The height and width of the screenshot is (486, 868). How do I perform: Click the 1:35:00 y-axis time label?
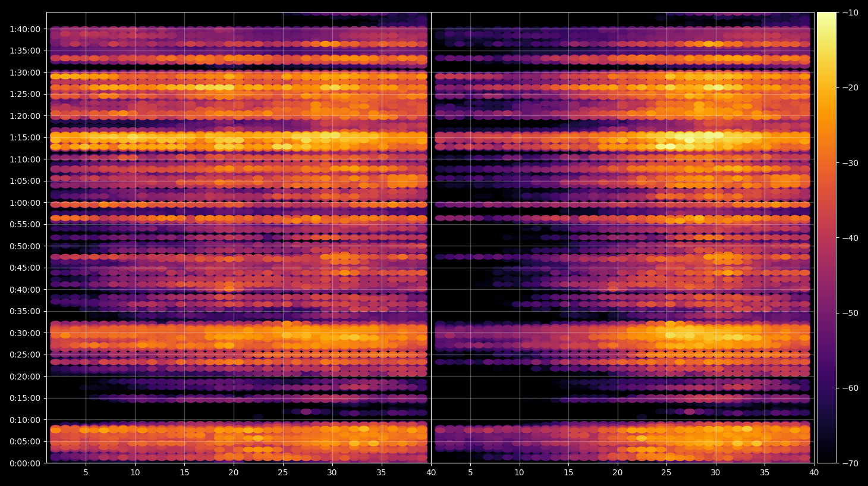[x=25, y=51]
